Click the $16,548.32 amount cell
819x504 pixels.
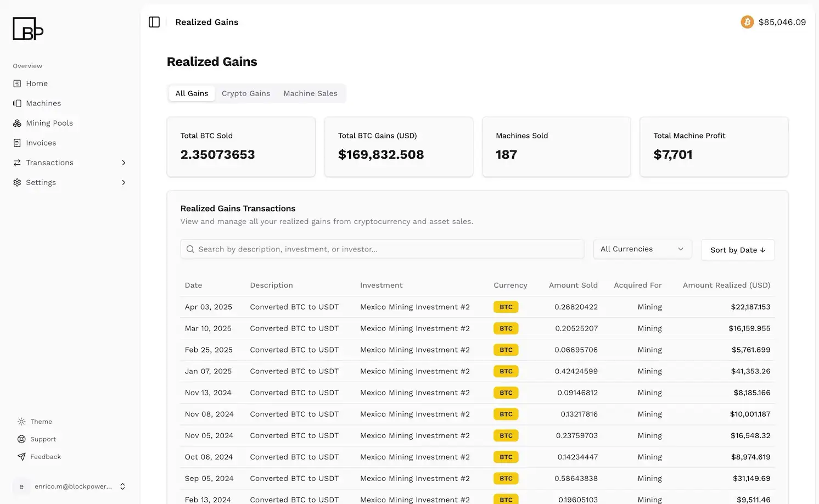click(x=750, y=435)
